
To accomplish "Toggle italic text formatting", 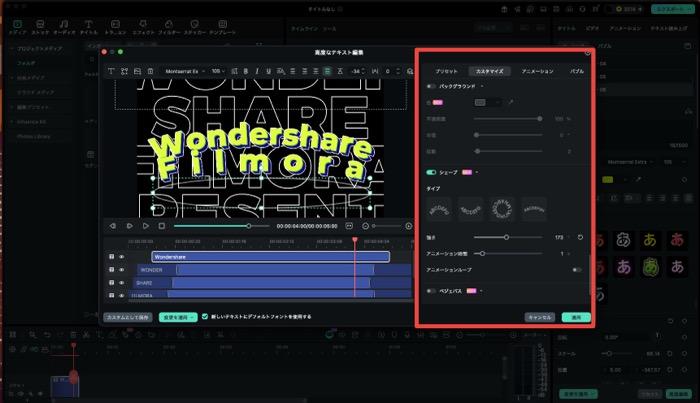I will click(x=257, y=71).
